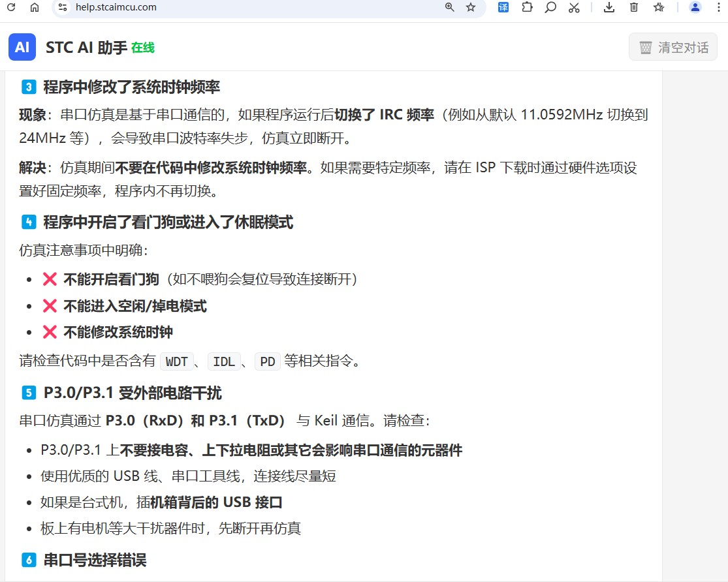Open site information icon in address bar
The image size is (728, 582).
(63, 7)
